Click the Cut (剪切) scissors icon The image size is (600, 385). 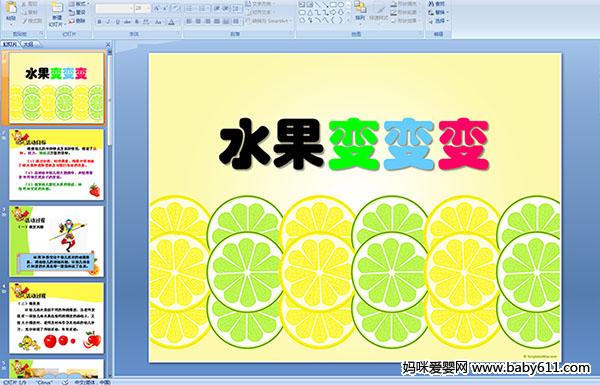pos(24,4)
